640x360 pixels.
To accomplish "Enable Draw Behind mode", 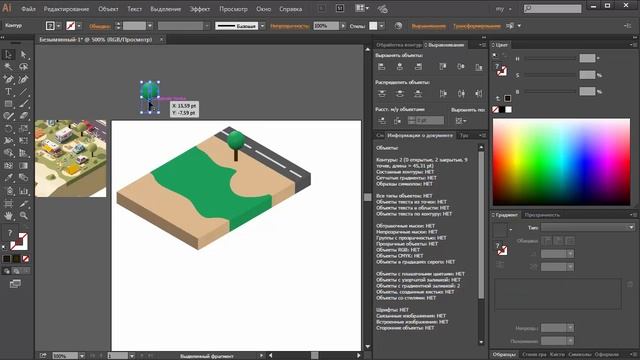I will pos(16,271).
